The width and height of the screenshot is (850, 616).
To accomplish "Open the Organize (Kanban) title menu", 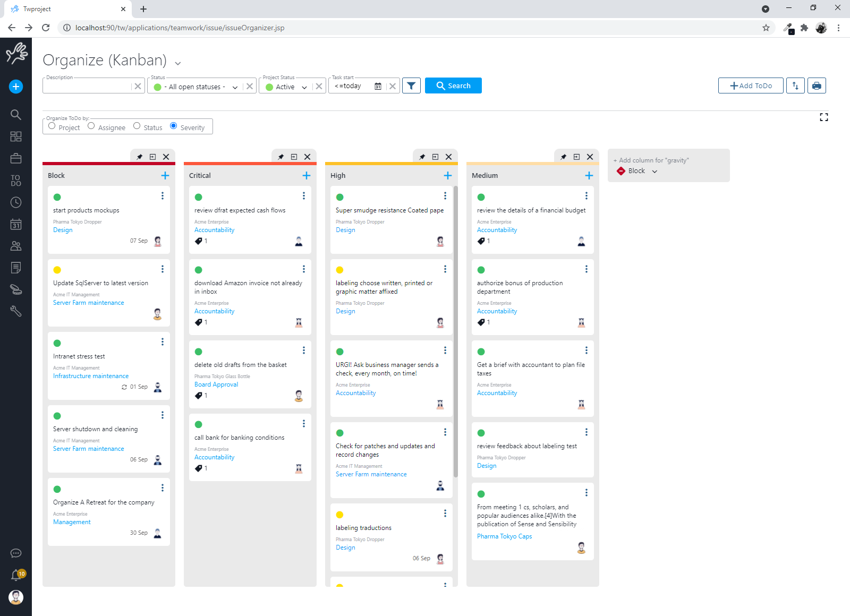I will pos(178,63).
